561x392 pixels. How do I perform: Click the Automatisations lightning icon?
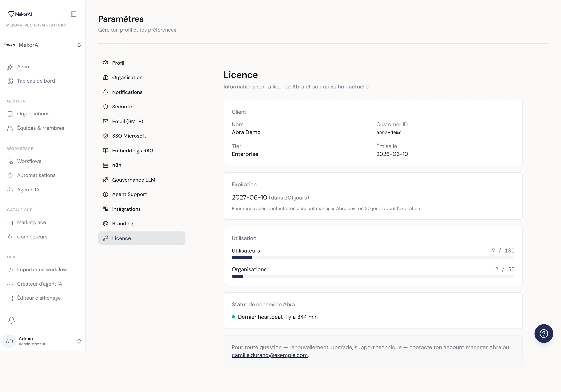(x=10, y=175)
